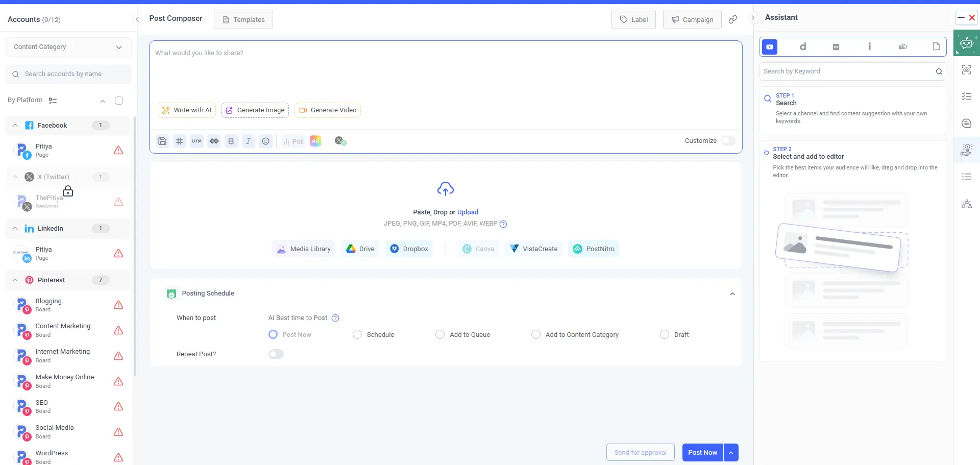Click the copy link icon beside Campaign
This screenshot has height=465, width=980.
[x=733, y=19]
